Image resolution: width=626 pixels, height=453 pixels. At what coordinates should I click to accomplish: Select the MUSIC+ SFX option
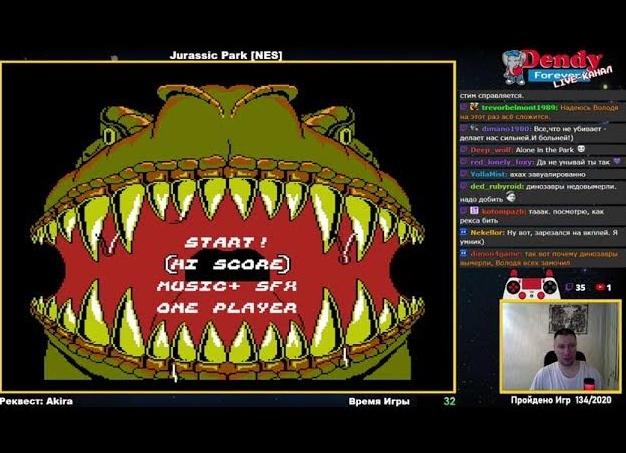pyautogui.click(x=227, y=286)
